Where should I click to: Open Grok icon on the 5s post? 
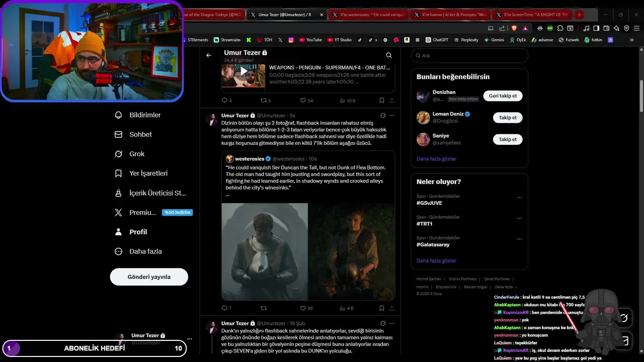click(383, 116)
